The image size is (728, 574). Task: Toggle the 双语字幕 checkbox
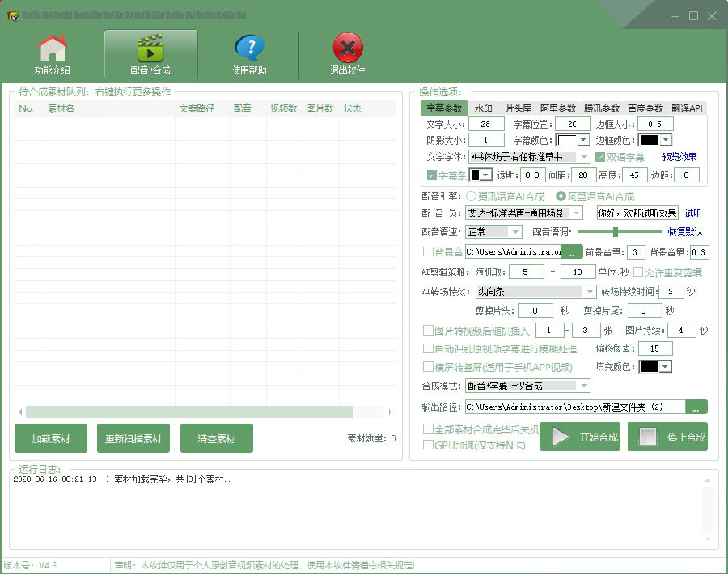click(600, 157)
